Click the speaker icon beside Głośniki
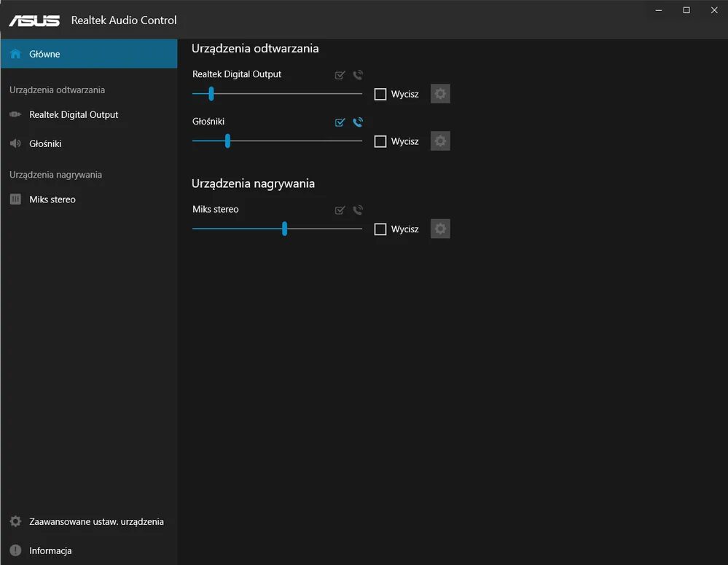 15,143
